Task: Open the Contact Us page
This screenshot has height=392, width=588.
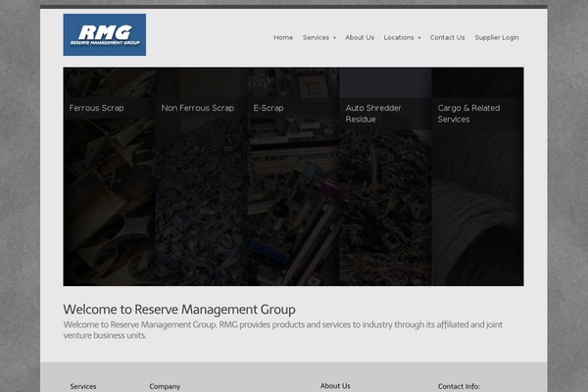Action: [x=448, y=37]
